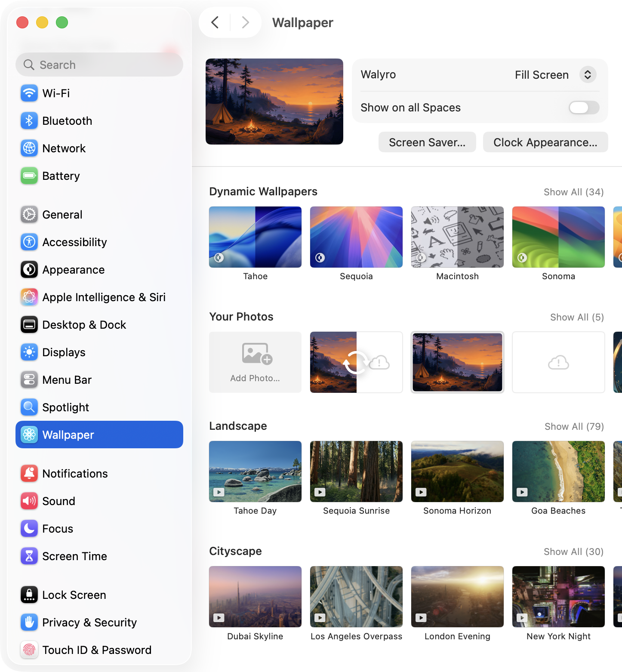Select the Sequoia dynamic wallpaper
Image resolution: width=622 pixels, height=672 pixels.
coord(356,237)
